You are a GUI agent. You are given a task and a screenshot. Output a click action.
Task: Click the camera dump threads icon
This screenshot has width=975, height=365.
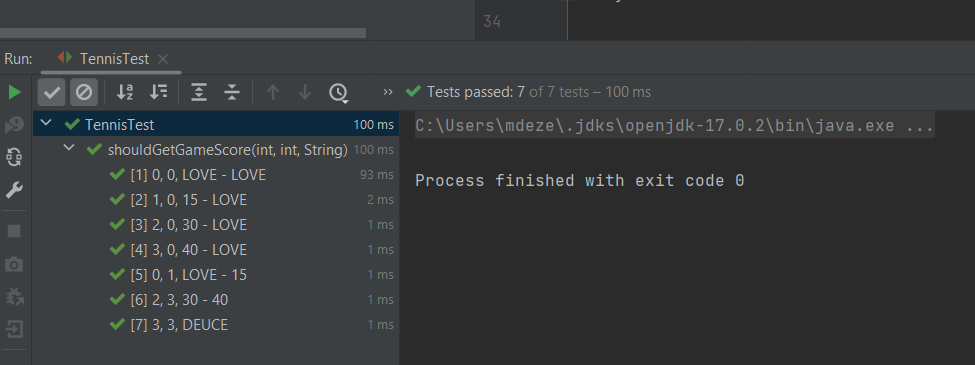(14, 264)
